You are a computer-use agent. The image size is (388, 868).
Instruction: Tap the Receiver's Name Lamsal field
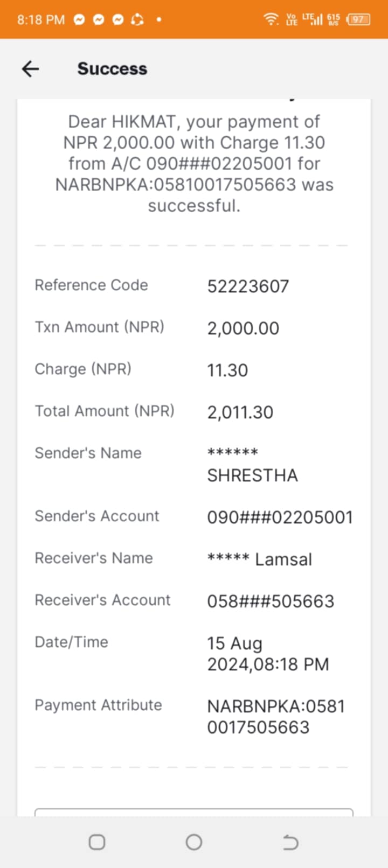click(x=260, y=559)
